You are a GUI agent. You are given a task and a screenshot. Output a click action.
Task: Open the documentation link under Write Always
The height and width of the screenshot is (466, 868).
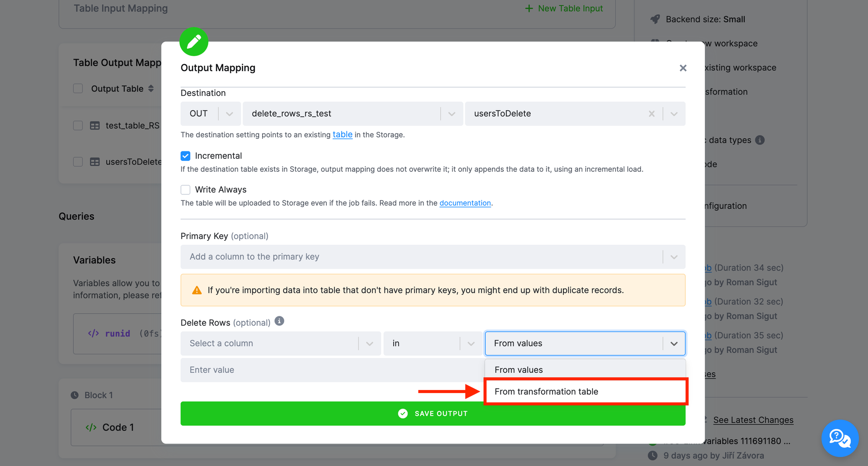coord(465,203)
